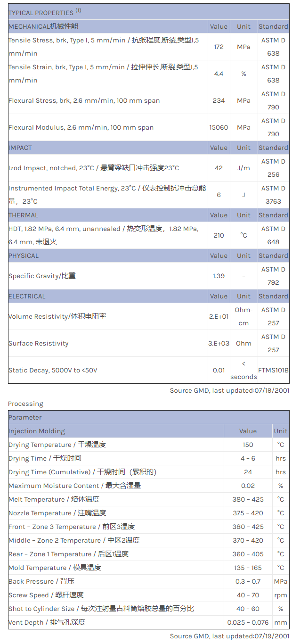This screenshot has width=292, height=644.
Task: Click Mold Temperature range 135 - 165
Action: (248, 568)
